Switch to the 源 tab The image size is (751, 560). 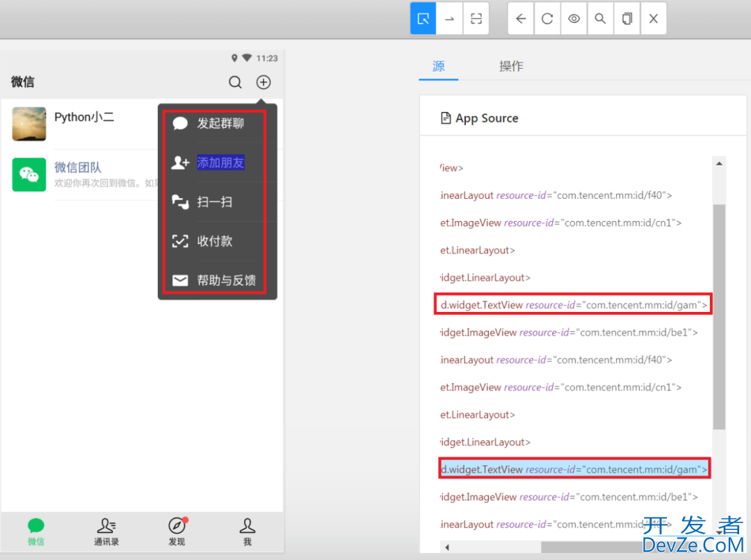point(438,66)
